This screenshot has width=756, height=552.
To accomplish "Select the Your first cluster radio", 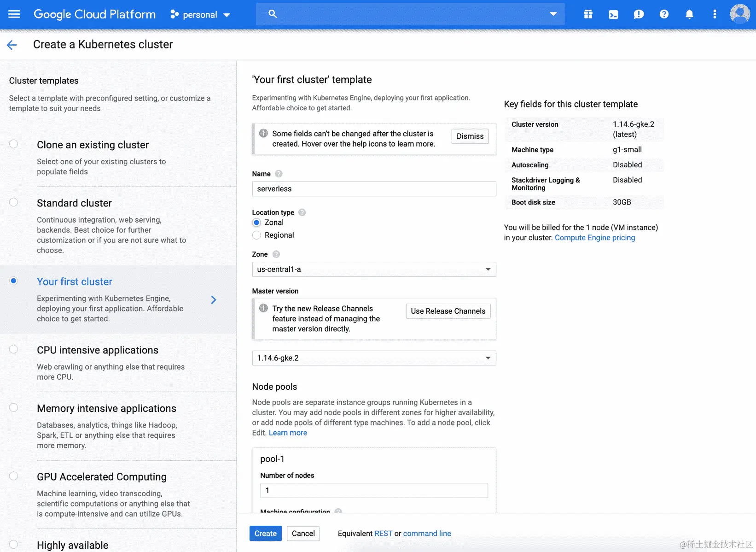I will pyautogui.click(x=14, y=281).
